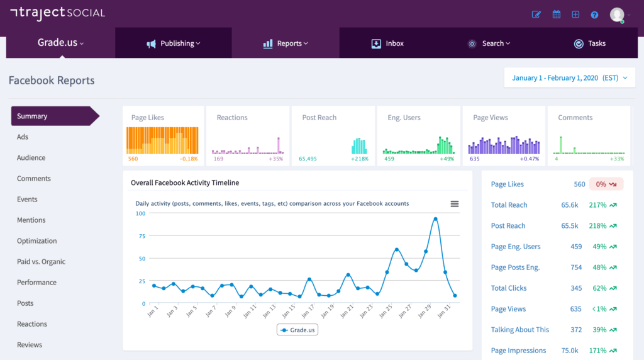The image size is (644, 360).
Task: Click the Total Reach metric link
Action: pos(509,205)
